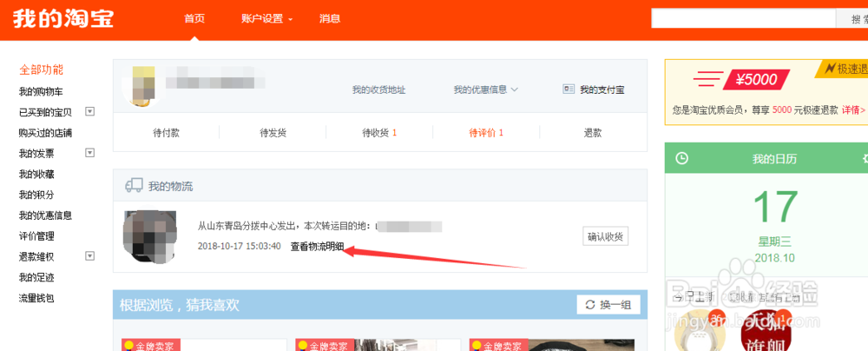
Task: Expand arrow next to 我的发票
Action: point(90,153)
